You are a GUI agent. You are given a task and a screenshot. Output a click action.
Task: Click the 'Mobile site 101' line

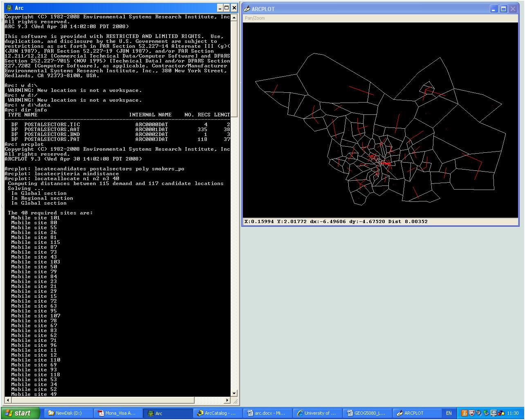36,218
